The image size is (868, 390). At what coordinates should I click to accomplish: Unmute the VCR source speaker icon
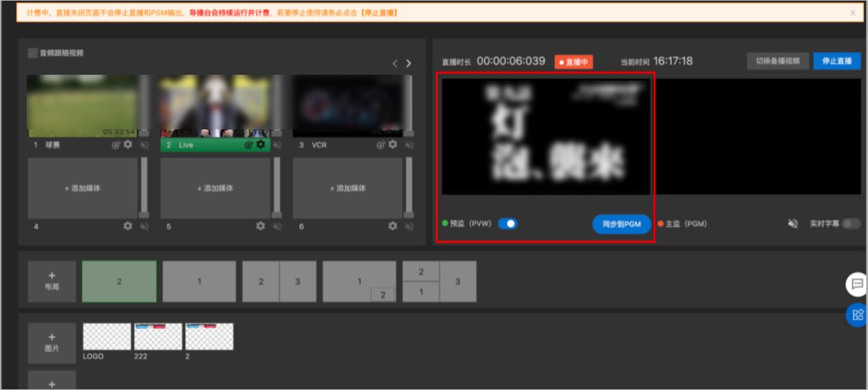click(410, 145)
